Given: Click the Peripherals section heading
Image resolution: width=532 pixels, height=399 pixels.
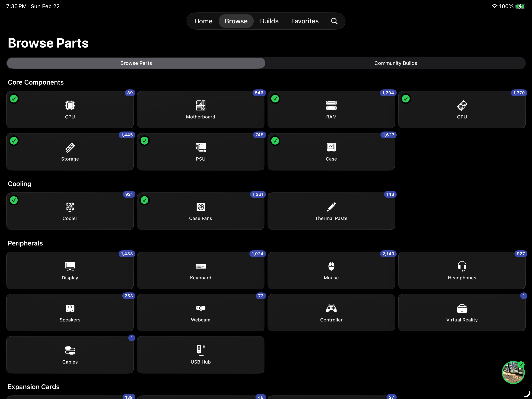Looking at the screenshot, I should coord(25,243).
